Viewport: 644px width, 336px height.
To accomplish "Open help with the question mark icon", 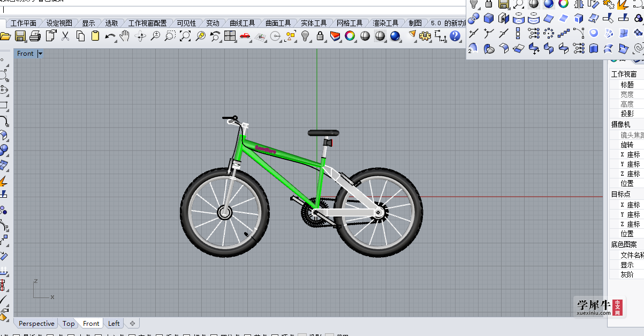I will tap(455, 36).
